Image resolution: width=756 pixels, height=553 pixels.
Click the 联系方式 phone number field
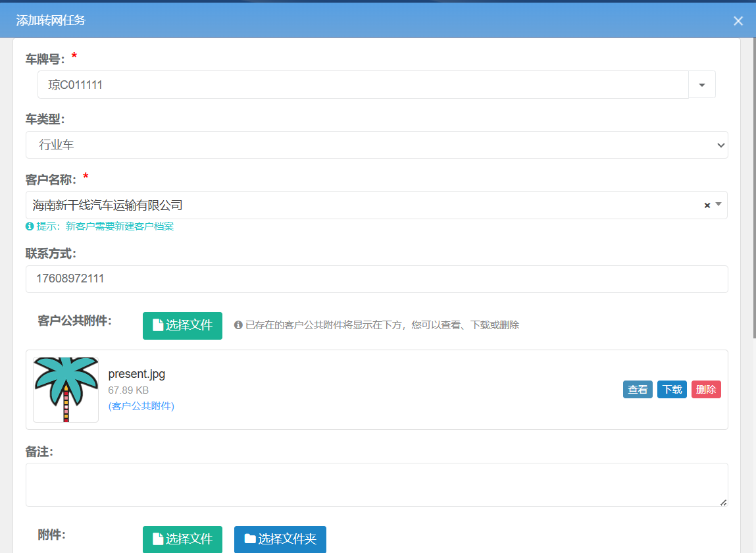376,278
